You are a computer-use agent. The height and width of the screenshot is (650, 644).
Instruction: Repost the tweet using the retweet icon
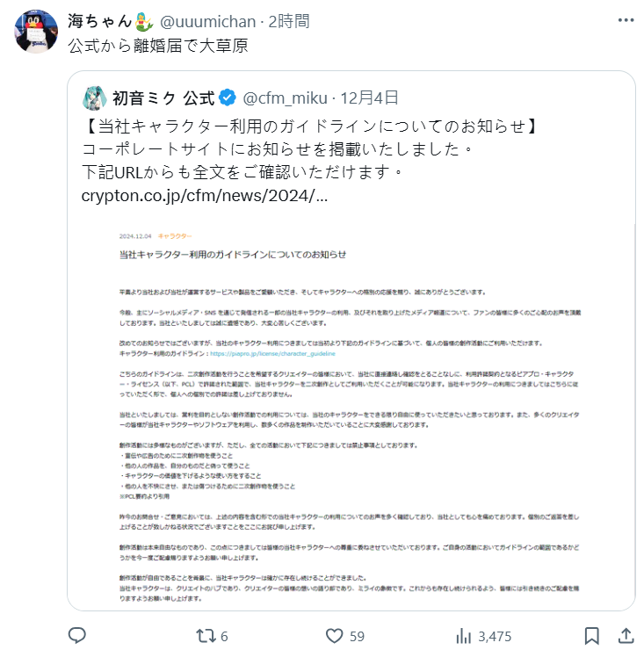tap(206, 636)
